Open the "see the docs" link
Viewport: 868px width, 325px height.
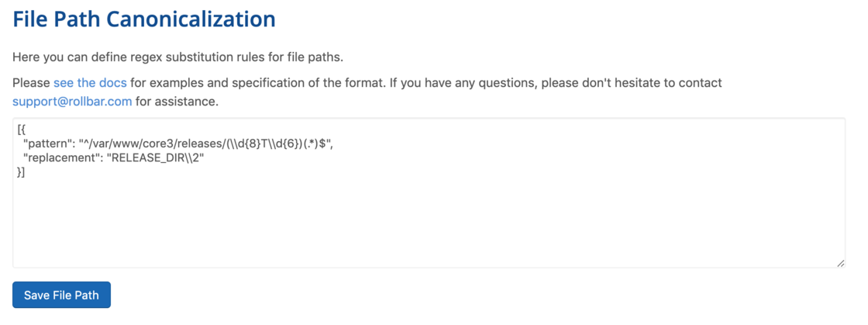(x=90, y=82)
